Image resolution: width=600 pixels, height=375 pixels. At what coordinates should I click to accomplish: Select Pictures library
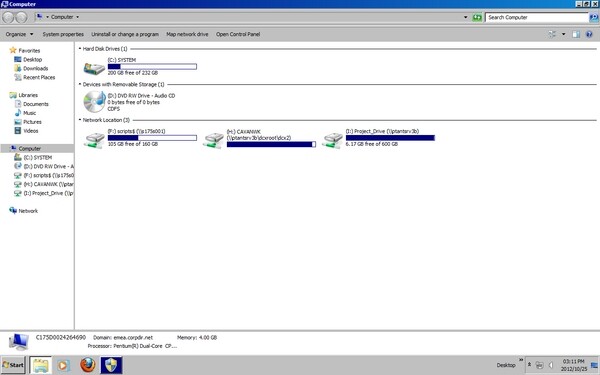click(x=32, y=122)
